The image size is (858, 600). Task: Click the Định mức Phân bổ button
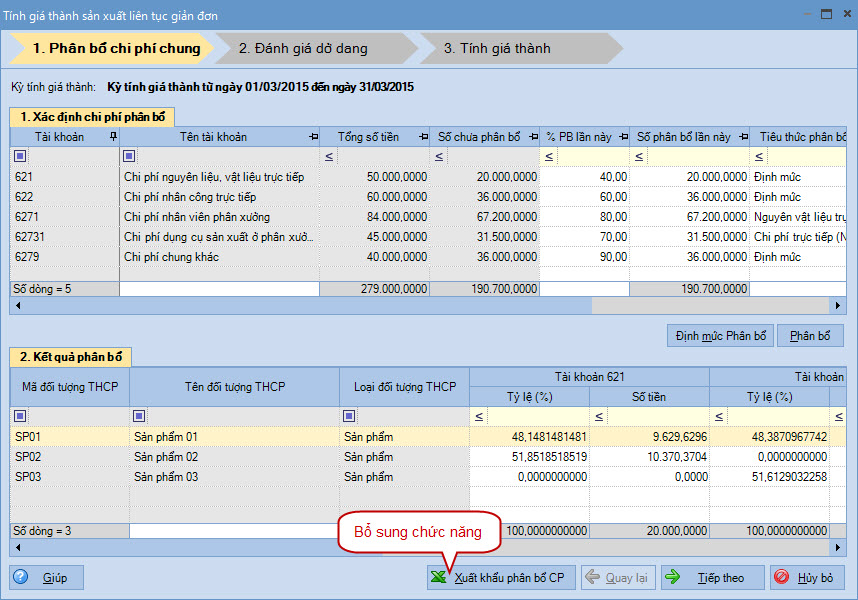coord(720,336)
